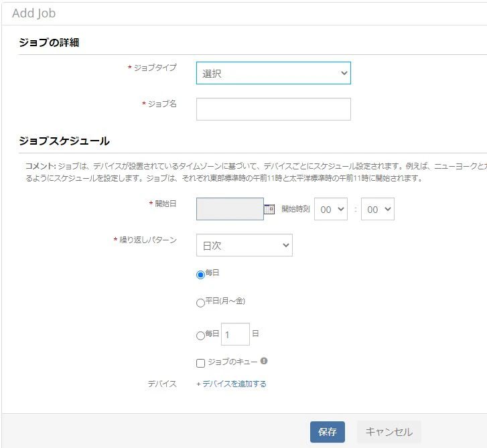Click the デバイス field label
The image size is (487, 448).
pyautogui.click(x=162, y=384)
